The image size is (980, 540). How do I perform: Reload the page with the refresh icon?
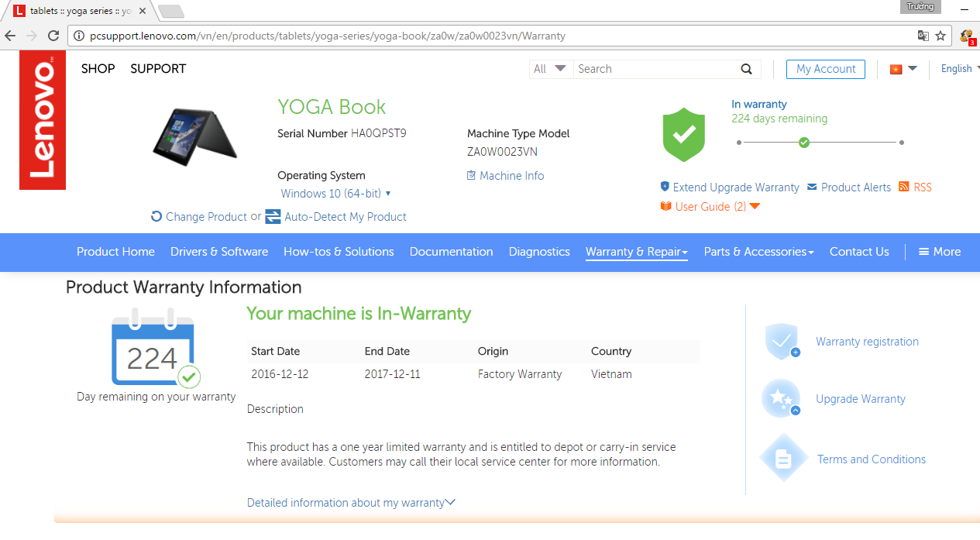click(53, 36)
